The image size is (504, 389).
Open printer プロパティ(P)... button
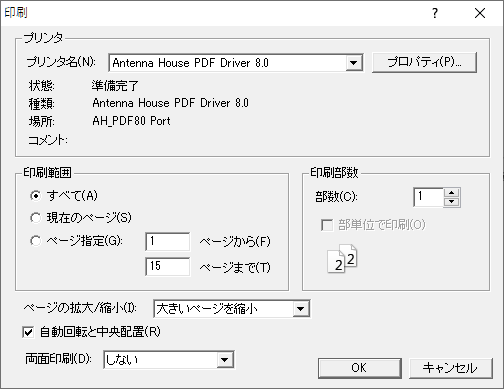pos(424,62)
